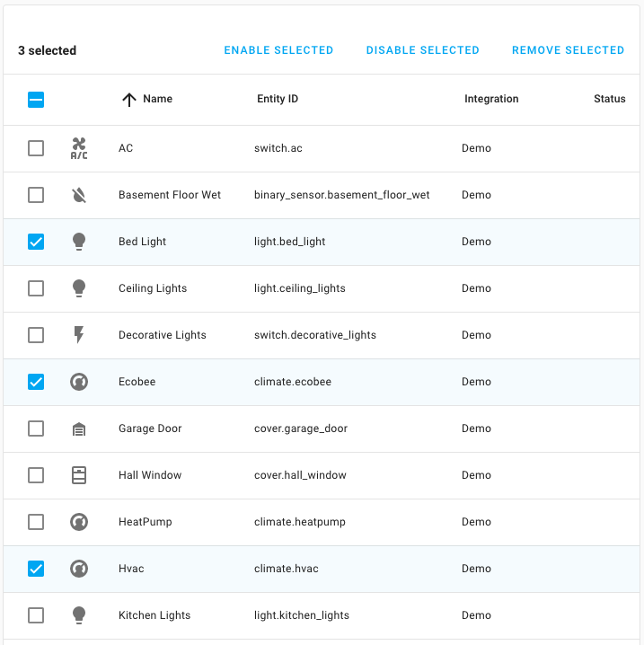Sort table by Integration column
This screenshot has height=645, width=644.
[x=490, y=99]
